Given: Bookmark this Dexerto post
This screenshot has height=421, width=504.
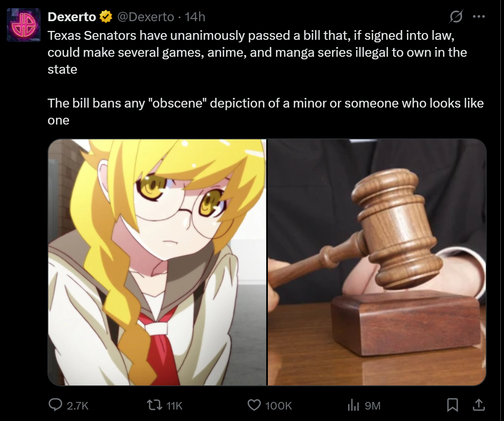Looking at the screenshot, I should coord(453,405).
